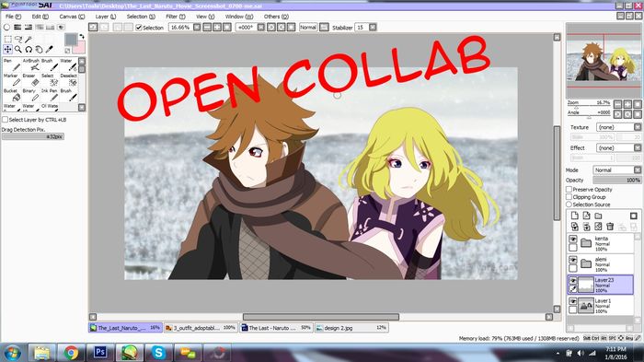Adjust the layer Opacity slider

click(617, 181)
